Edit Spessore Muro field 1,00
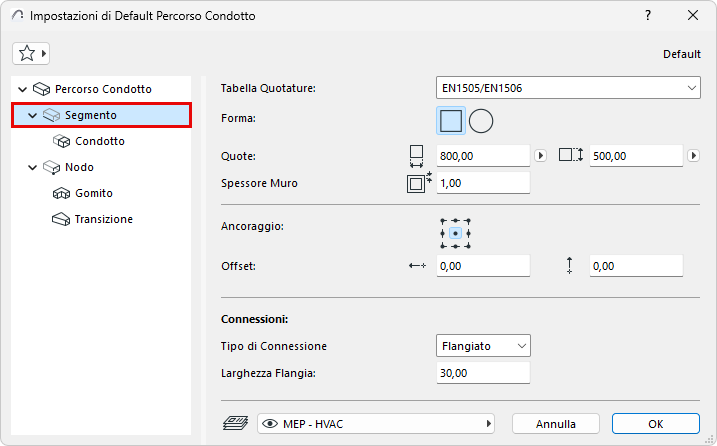Viewport: 717px width, 446px height. pos(483,183)
